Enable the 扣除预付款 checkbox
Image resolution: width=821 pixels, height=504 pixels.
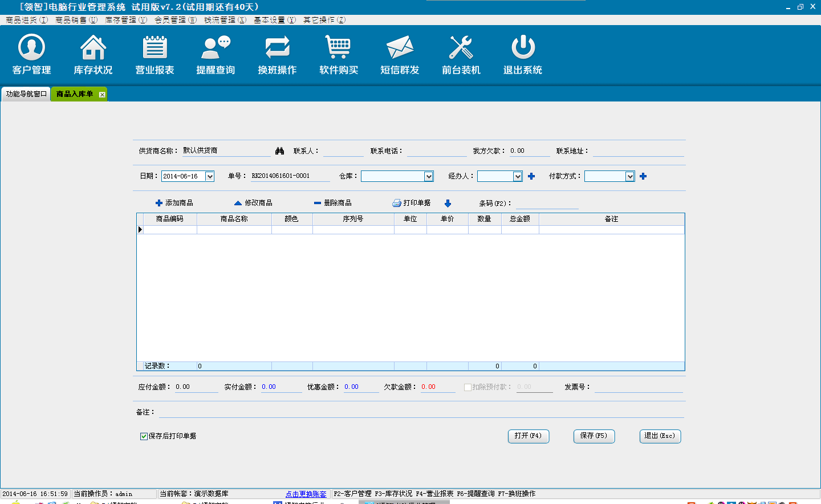tap(468, 387)
